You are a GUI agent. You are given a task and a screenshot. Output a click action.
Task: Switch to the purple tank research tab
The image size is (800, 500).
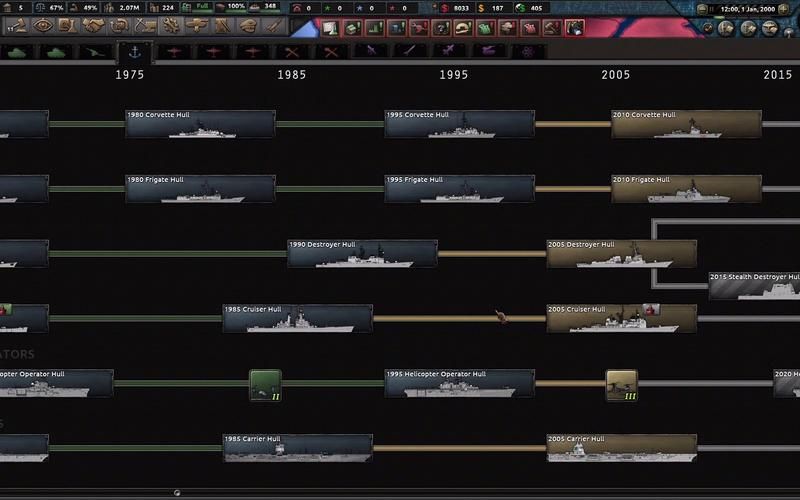click(488, 52)
